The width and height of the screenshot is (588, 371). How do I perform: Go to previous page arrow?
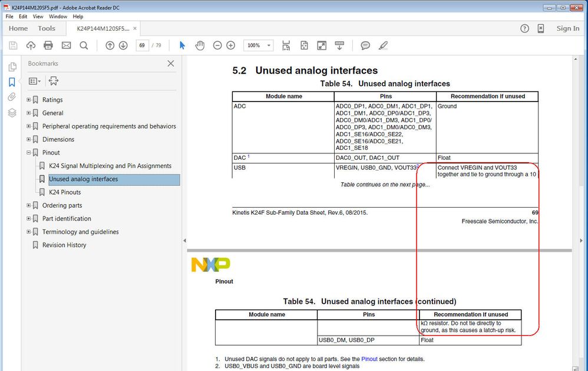(110, 45)
